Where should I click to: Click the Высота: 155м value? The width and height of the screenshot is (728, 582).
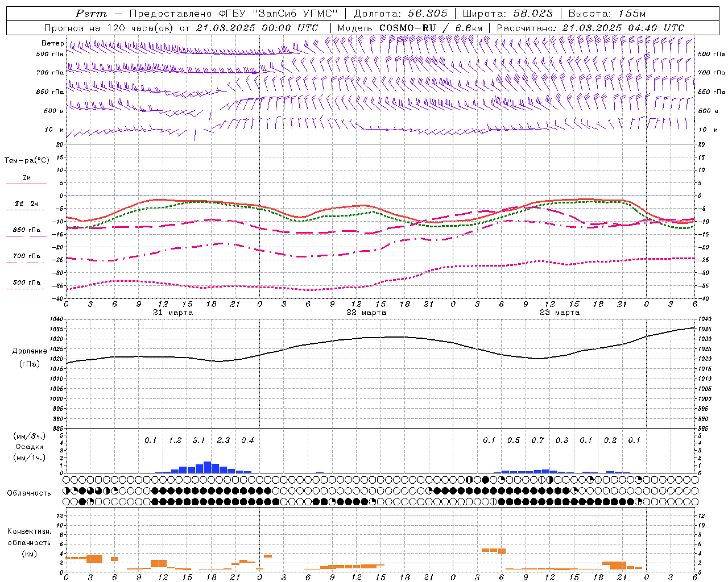click(x=607, y=14)
